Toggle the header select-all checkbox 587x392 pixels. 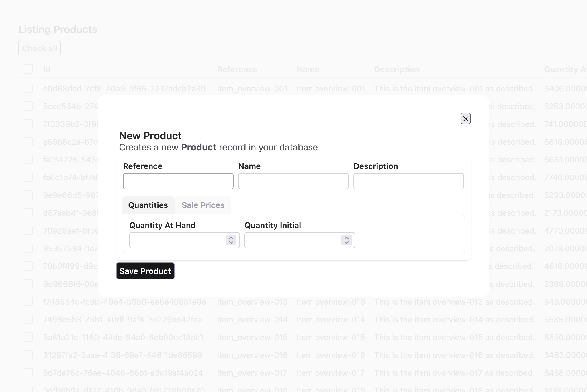tap(28, 69)
